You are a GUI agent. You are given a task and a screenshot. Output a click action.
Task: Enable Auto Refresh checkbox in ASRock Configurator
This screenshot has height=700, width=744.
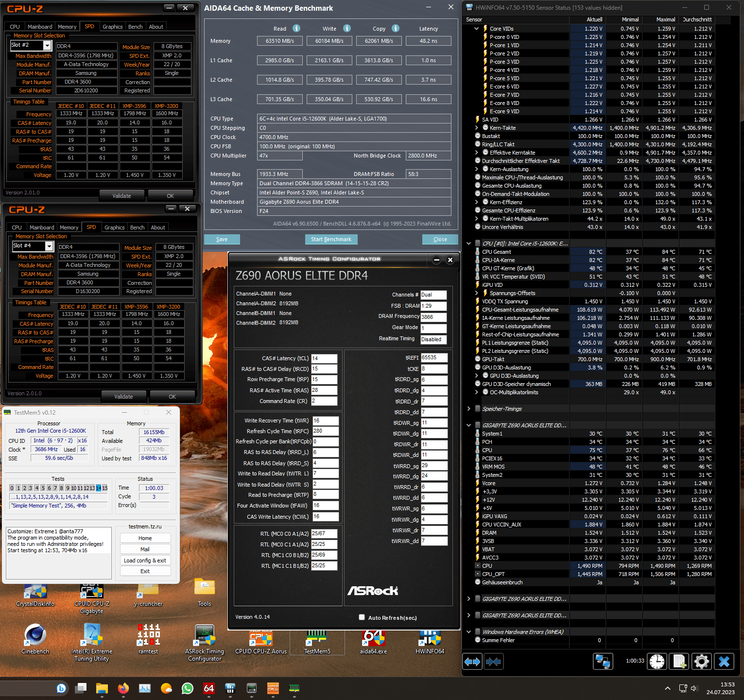362,617
